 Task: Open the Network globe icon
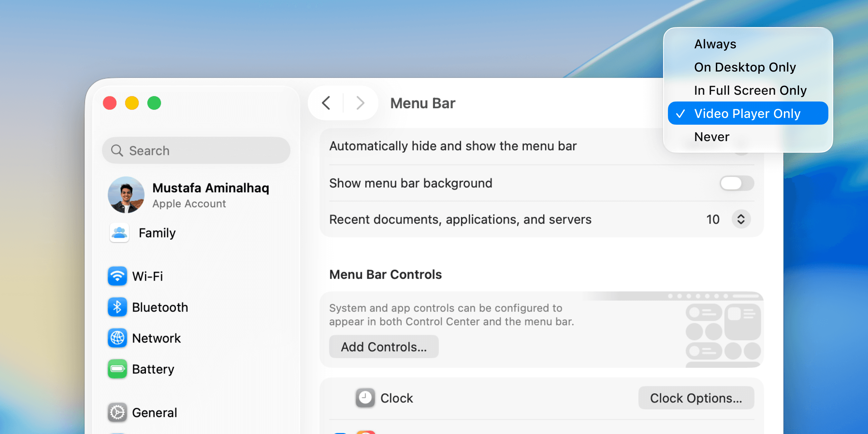[x=117, y=338]
